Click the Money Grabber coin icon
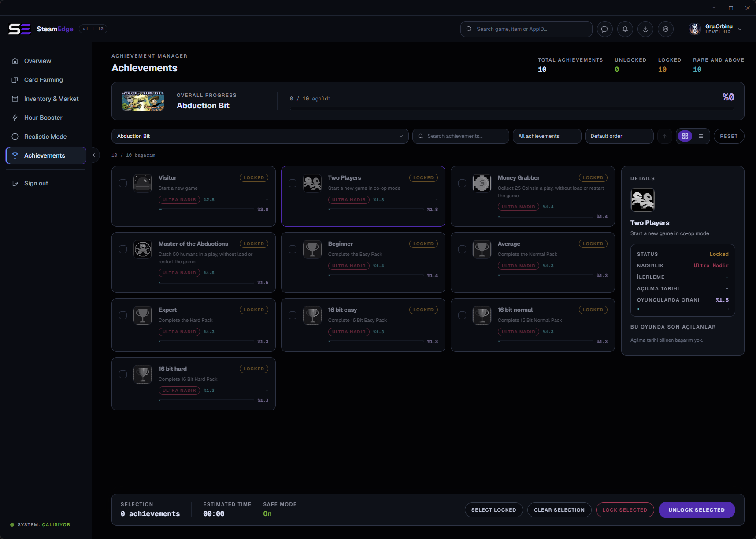This screenshot has height=539, width=756. tap(482, 183)
